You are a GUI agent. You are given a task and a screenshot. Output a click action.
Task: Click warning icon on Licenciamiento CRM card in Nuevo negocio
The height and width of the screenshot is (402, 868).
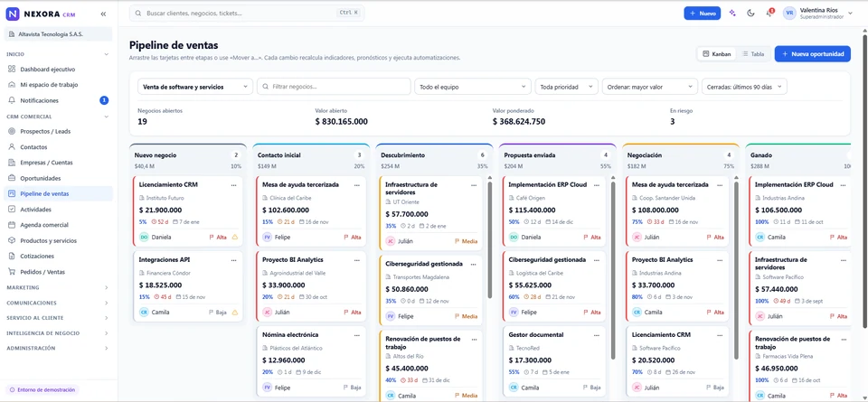click(235, 238)
